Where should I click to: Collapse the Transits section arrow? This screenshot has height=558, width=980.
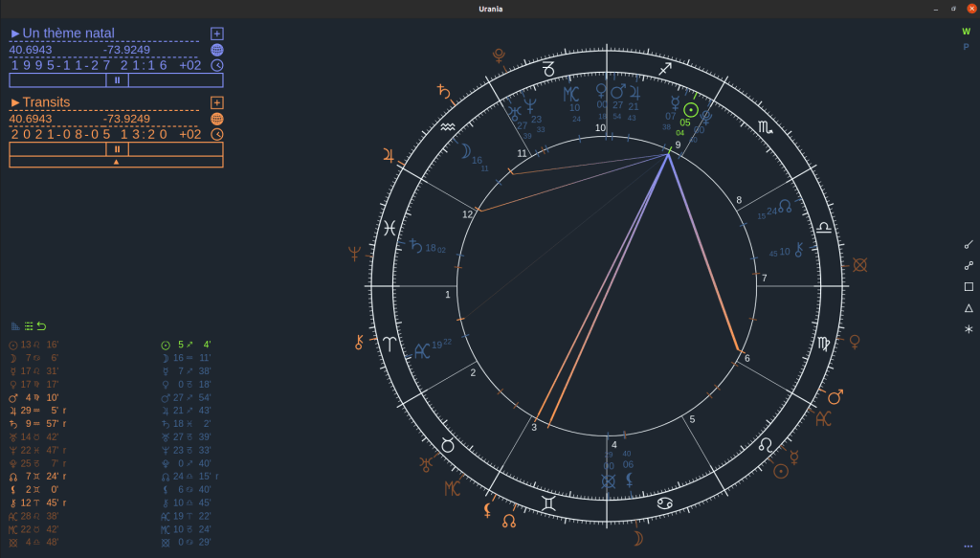[x=15, y=102]
